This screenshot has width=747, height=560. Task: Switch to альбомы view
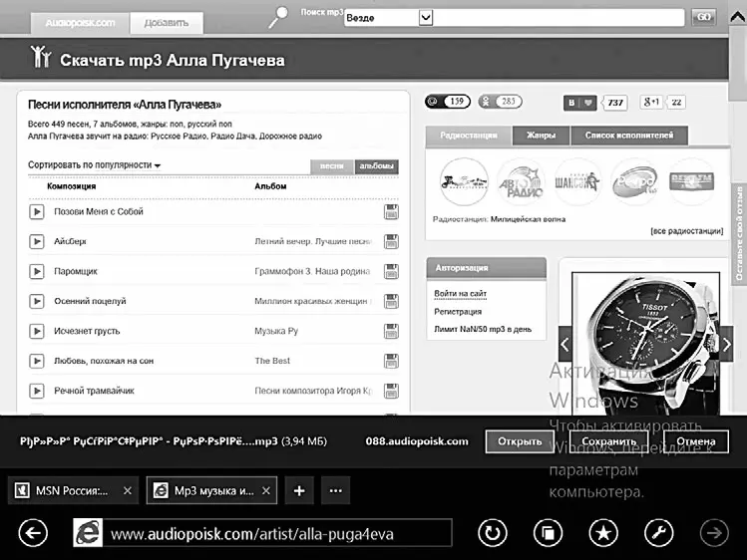point(376,166)
